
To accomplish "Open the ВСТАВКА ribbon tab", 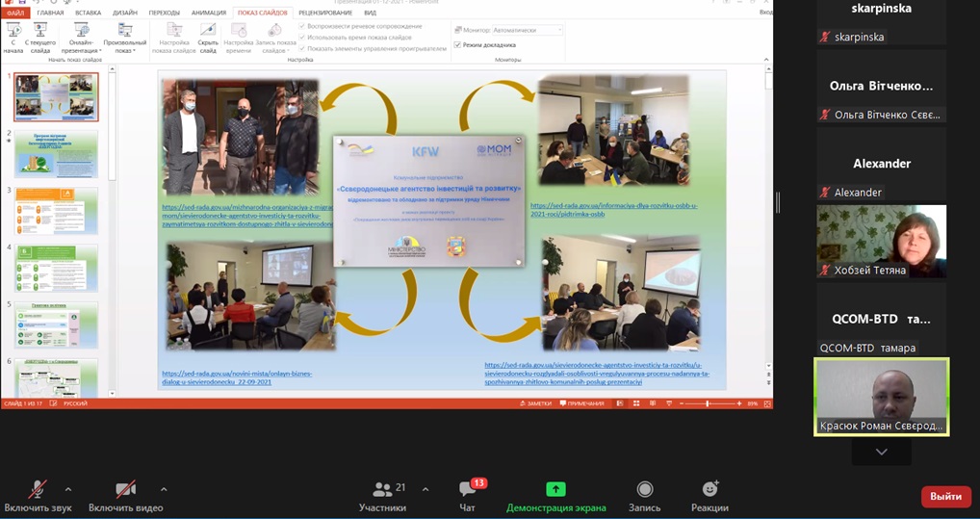I will (x=88, y=13).
